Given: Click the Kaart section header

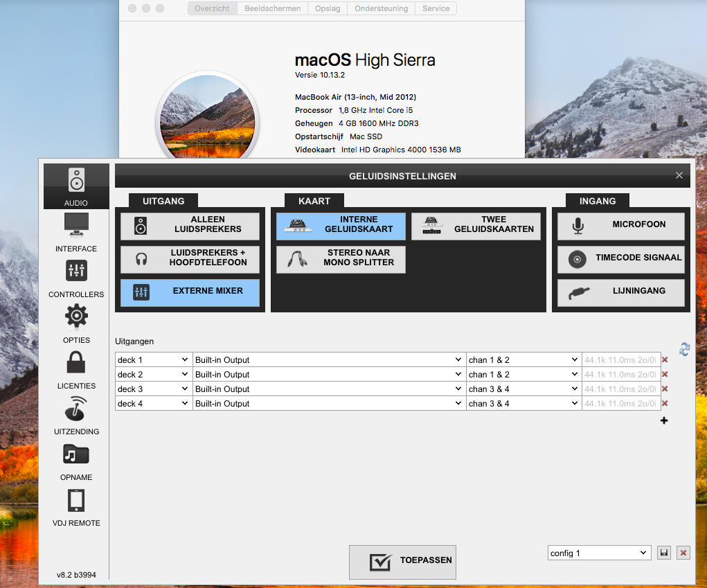Looking at the screenshot, I should click(314, 201).
